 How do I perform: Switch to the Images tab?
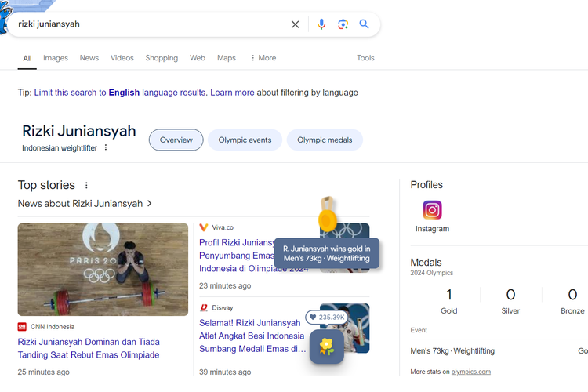click(56, 58)
